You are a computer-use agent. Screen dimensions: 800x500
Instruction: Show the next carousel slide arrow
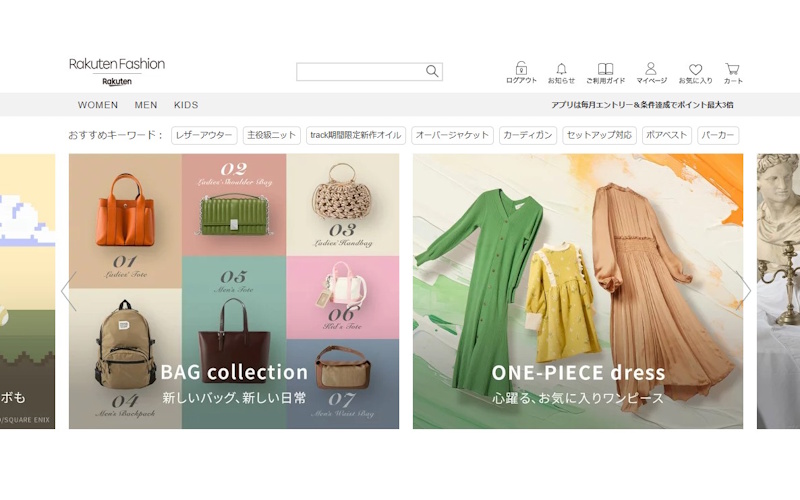pos(743,291)
